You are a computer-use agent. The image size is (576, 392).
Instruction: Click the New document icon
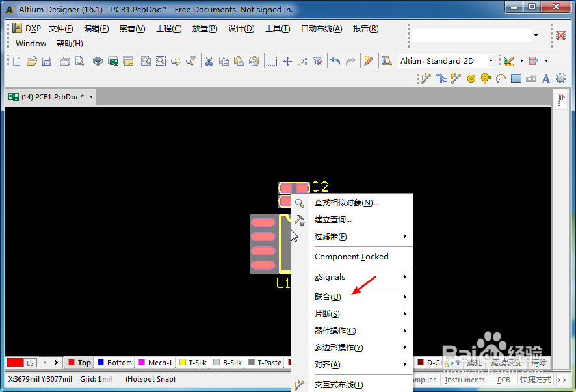pos(16,61)
